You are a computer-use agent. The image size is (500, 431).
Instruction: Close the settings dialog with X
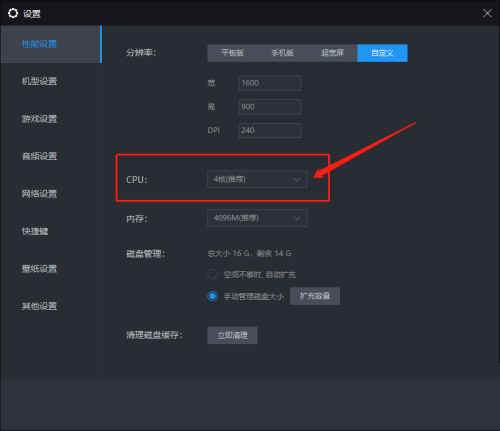(x=487, y=13)
